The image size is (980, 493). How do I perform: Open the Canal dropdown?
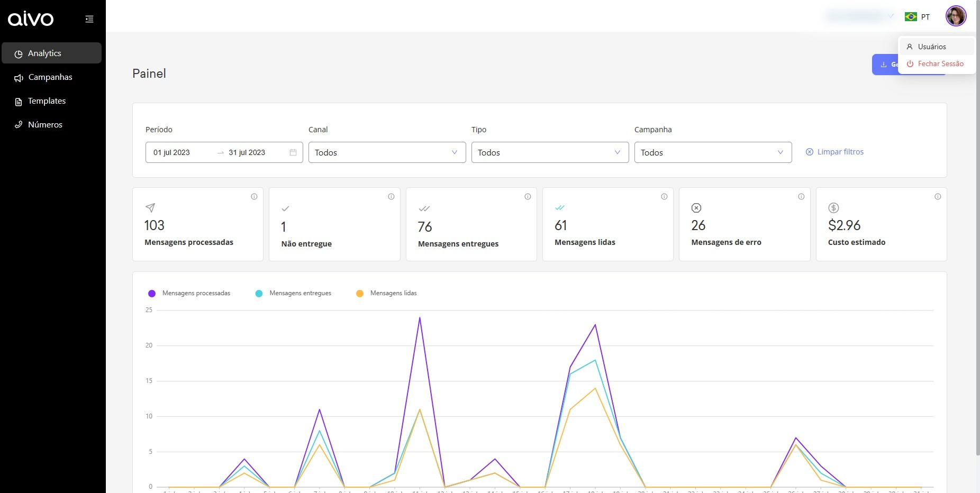[387, 152]
